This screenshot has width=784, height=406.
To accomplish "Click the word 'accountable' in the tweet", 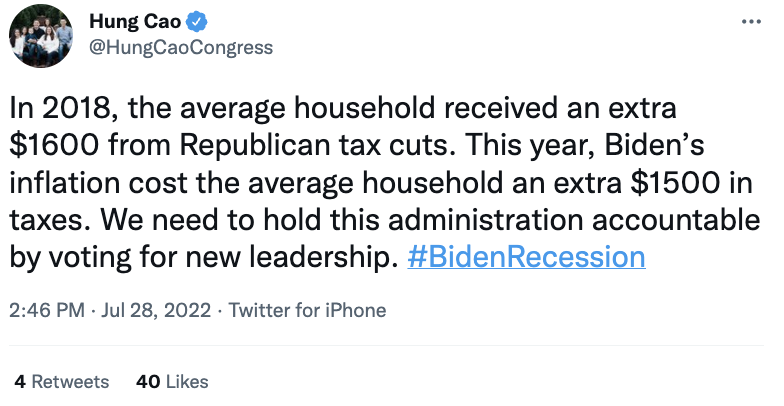I will pos(676,220).
